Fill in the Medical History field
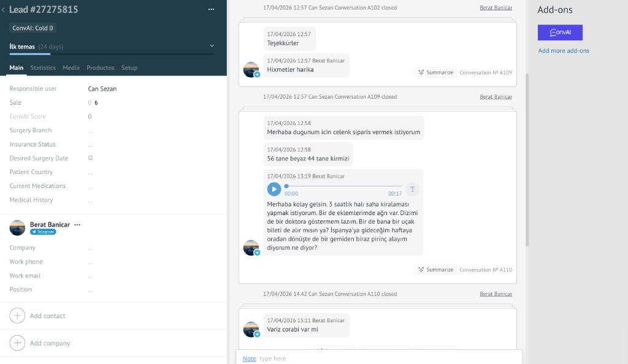628x364 pixels. coord(91,200)
